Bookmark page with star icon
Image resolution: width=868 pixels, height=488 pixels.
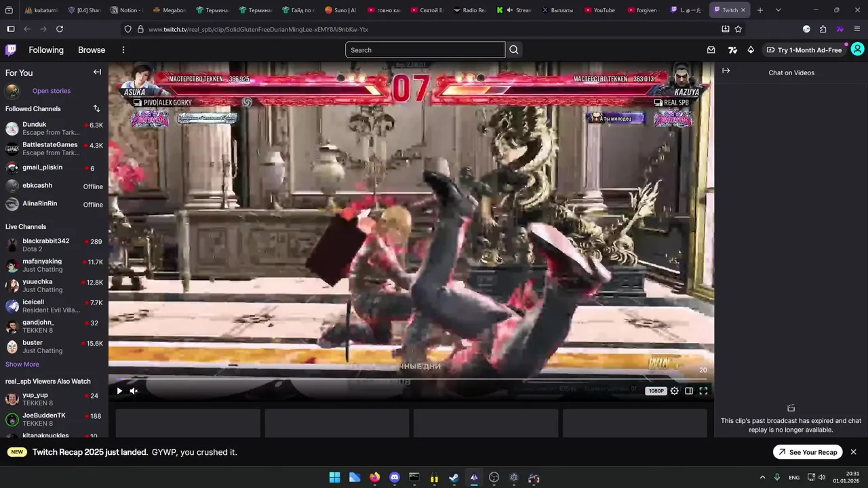(738, 29)
